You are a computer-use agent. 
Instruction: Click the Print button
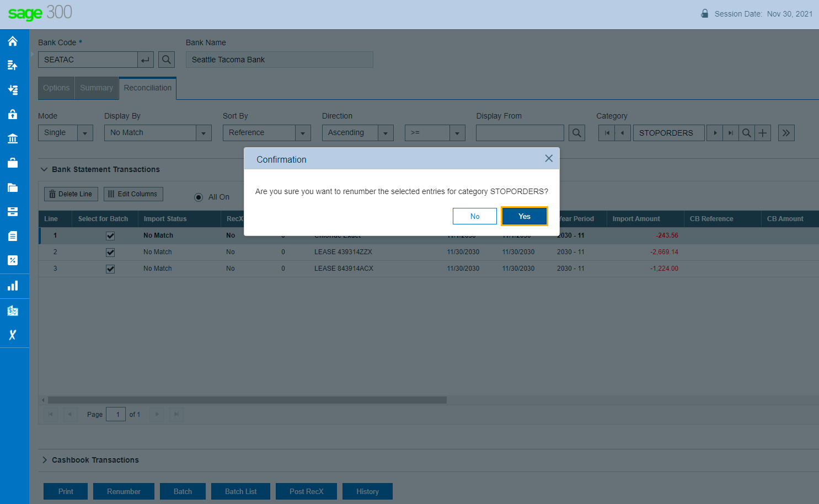[66, 491]
